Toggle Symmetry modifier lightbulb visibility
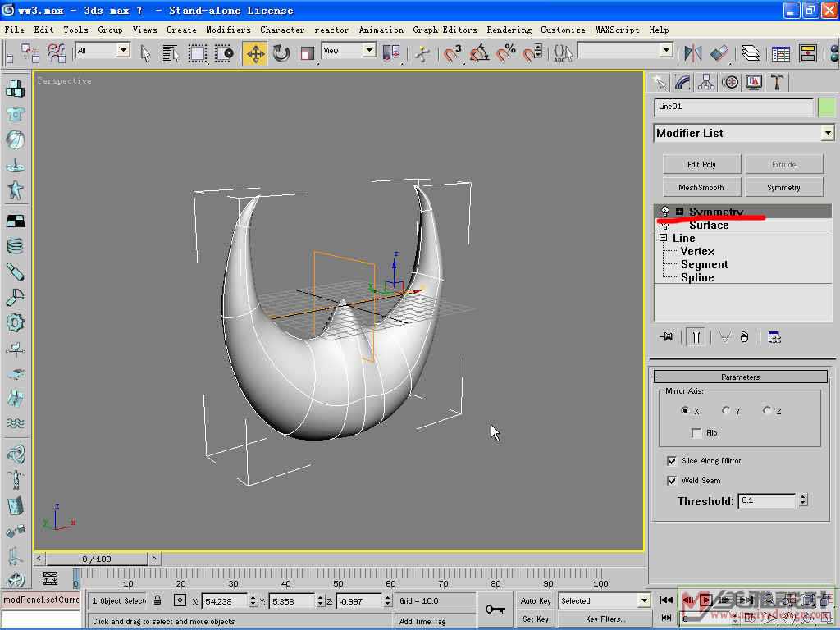Screen dimensions: 840x630 point(665,211)
